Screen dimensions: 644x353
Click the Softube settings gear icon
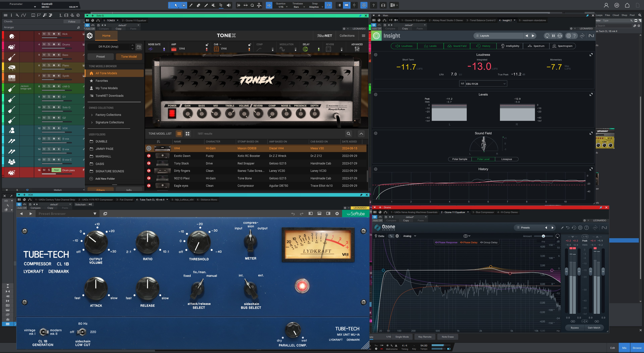[x=337, y=214]
